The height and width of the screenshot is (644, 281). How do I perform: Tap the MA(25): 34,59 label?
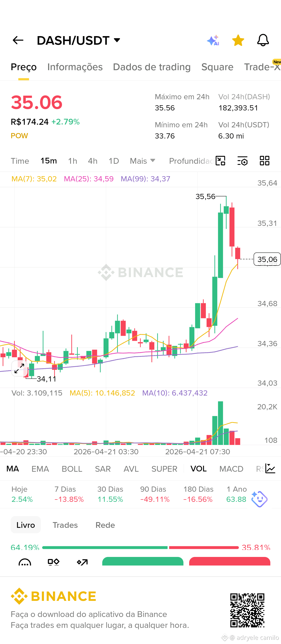pos(89,179)
